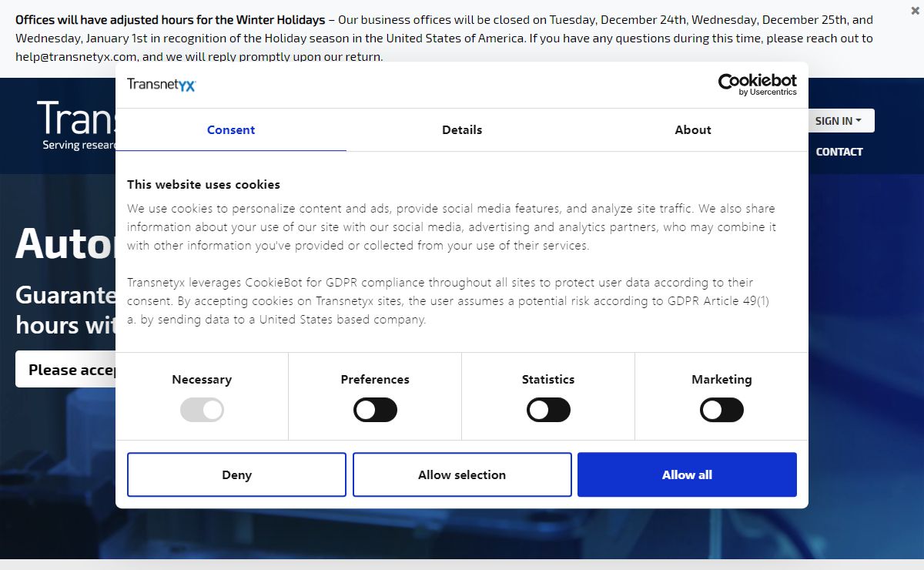Enable the Preferences cookies switch
Viewport: 924px width, 570px height.
tap(375, 410)
